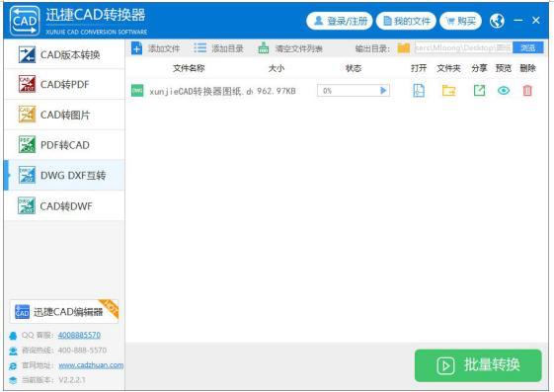Open the CAD转DWF conversion tab
Image resolution: width=554 pixels, height=392 pixels.
tap(64, 206)
